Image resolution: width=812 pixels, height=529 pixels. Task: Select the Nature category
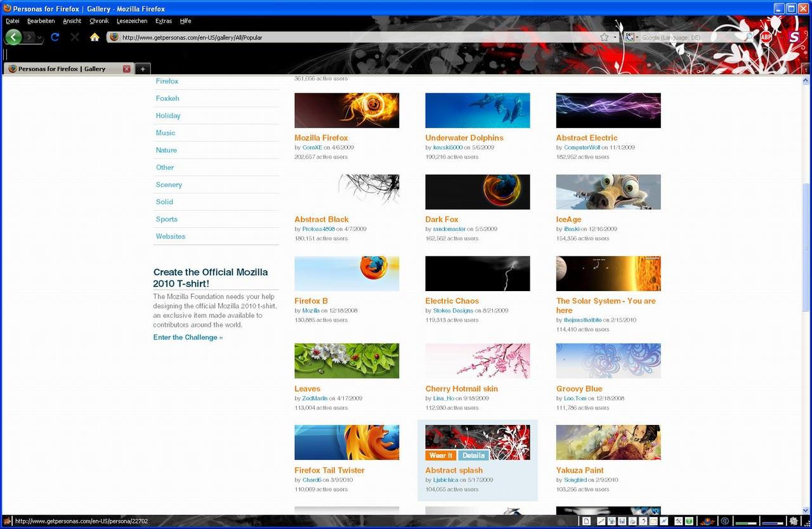pyautogui.click(x=166, y=150)
